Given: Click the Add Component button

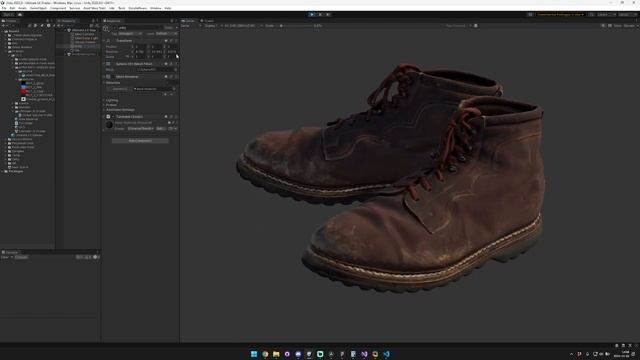Looking at the screenshot, I should 140,140.
